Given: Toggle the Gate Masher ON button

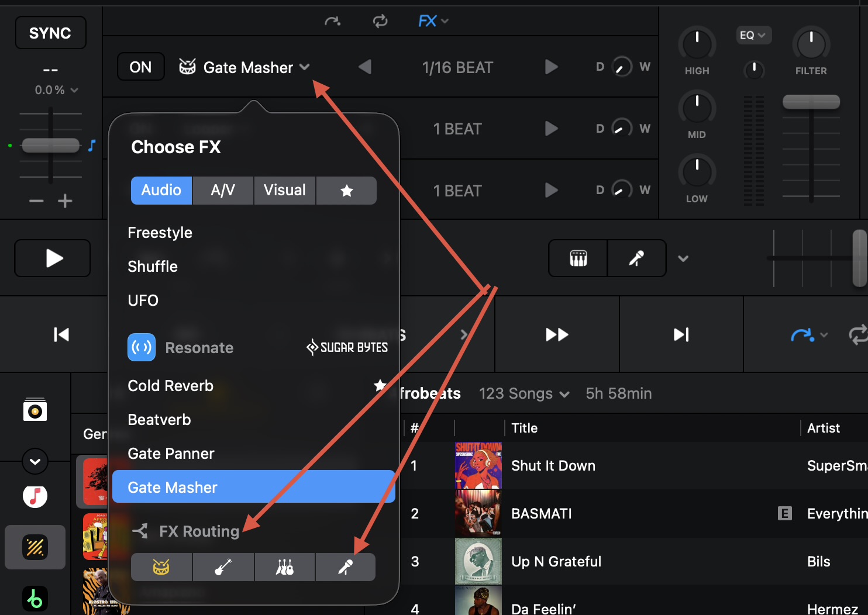Looking at the screenshot, I should pos(140,67).
